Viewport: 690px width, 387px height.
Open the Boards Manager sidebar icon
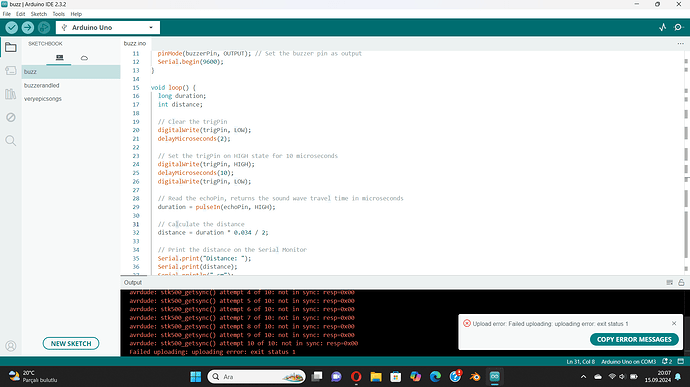click(11, 70)
